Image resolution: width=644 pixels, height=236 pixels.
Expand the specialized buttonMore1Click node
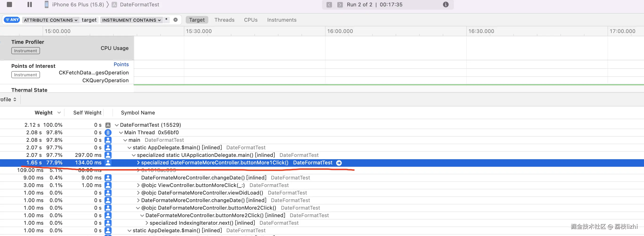pyautogui.click(x=138, y=163)
